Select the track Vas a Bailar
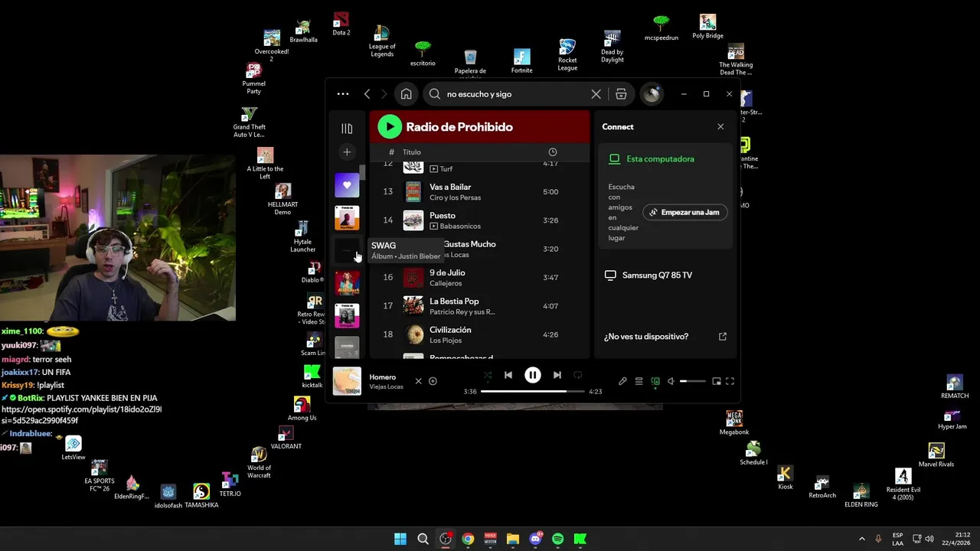Viewport: 980px width, 551px height. coord(450,187)
